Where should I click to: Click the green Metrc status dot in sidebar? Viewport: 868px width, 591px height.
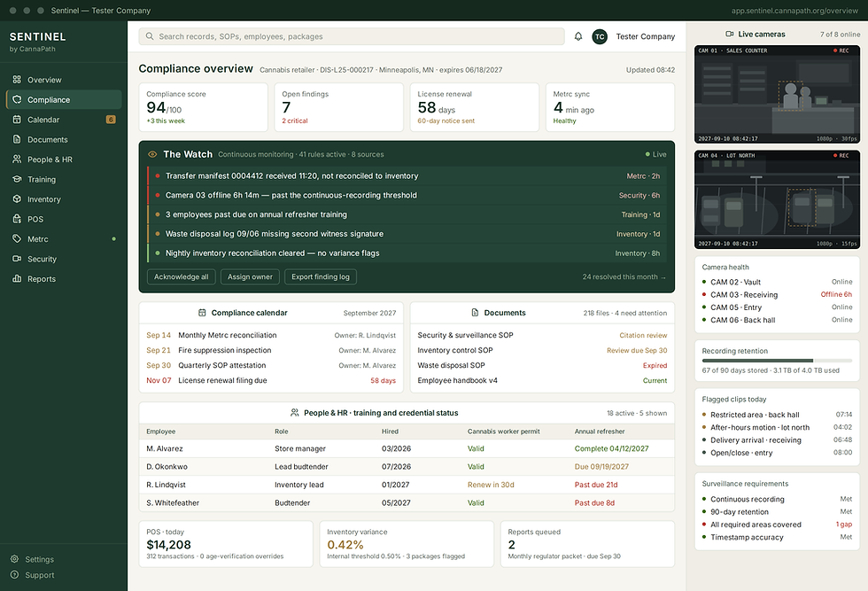click(x=114, y=238)
